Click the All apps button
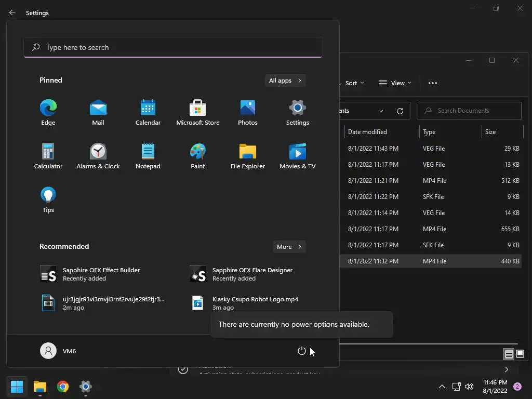The image size is (532, 399). coord(285,81)
